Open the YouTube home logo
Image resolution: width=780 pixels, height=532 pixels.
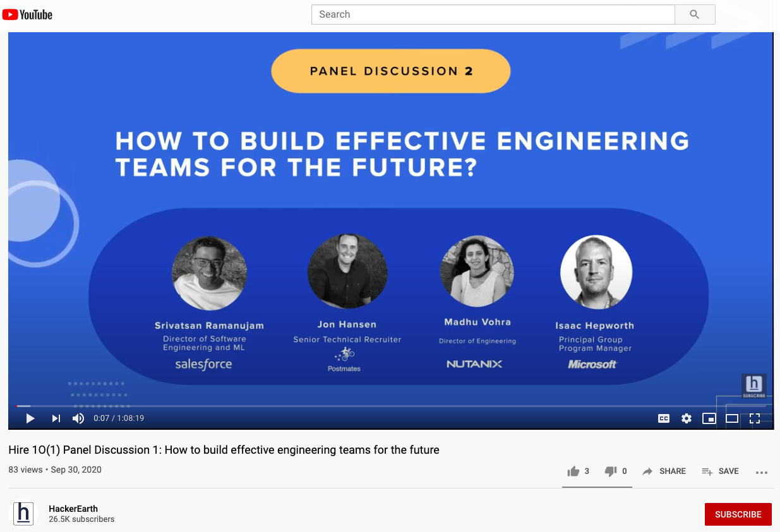point(28,15)
